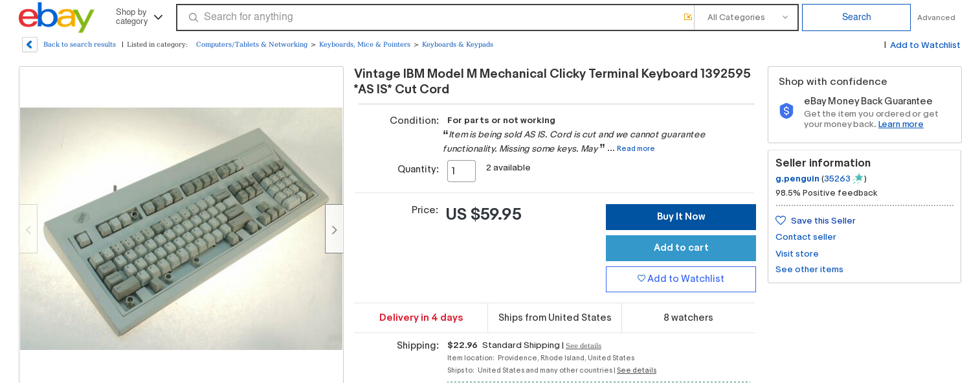
Task: Click the Add to cart button
Action: click(680, 248)
